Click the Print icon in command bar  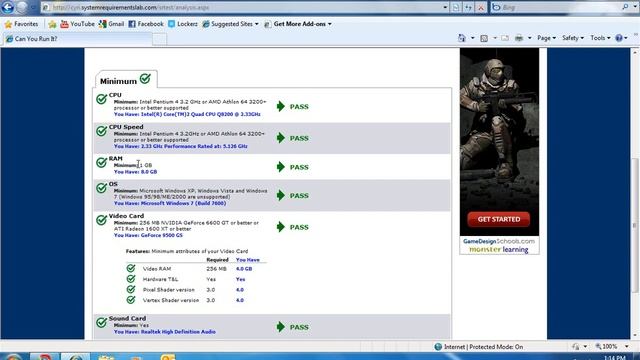point(519,38)
